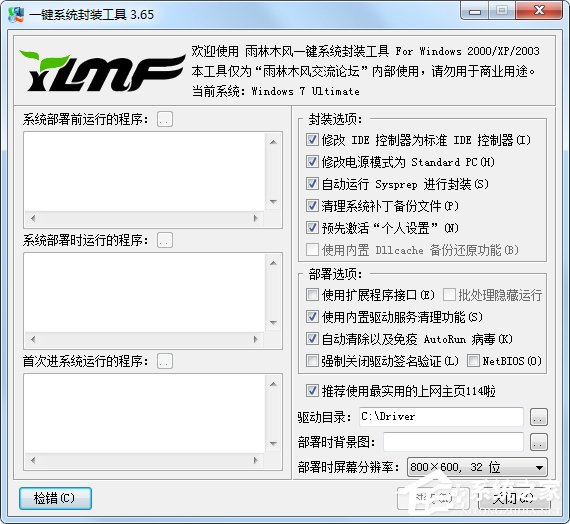Browse for 首次进系统运行的程序
The height and width of the screenshot is (524, 570).
[165, 361]
